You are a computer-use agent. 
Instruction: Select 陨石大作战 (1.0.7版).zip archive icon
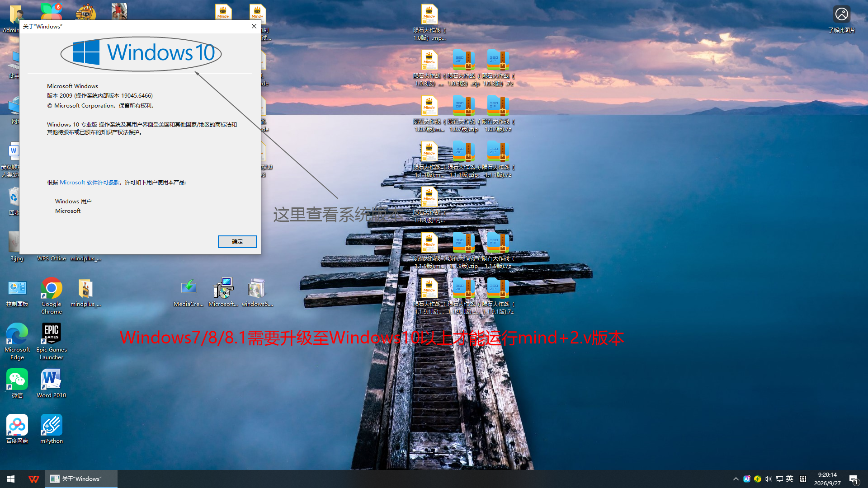pos(463,114)
